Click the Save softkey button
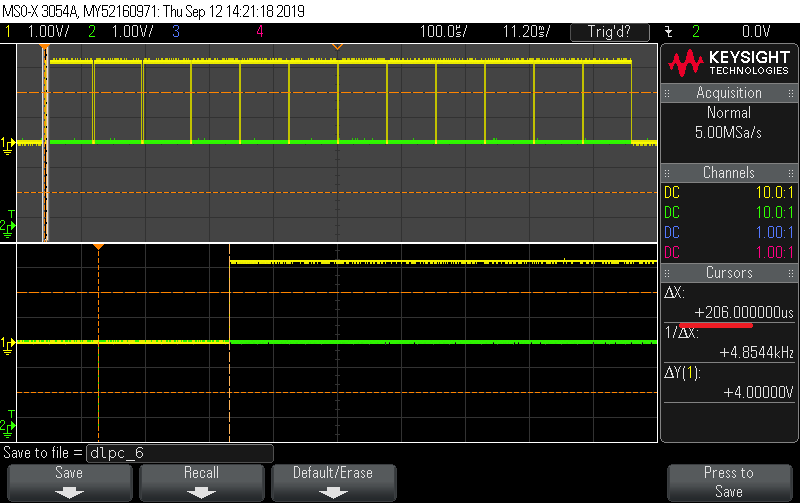This screenshot has height=503, width=800. 69,482
